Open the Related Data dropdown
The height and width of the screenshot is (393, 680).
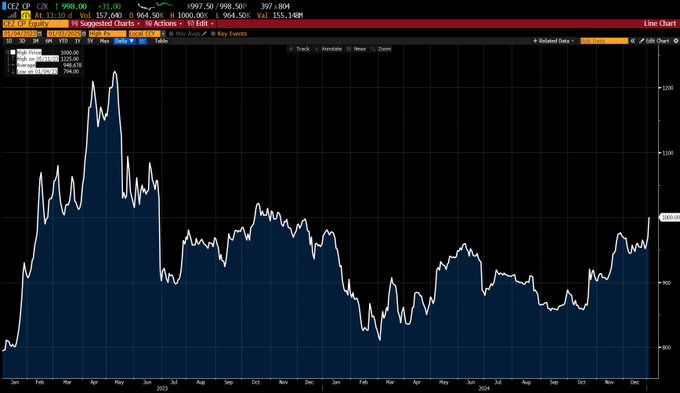[553, 41]
